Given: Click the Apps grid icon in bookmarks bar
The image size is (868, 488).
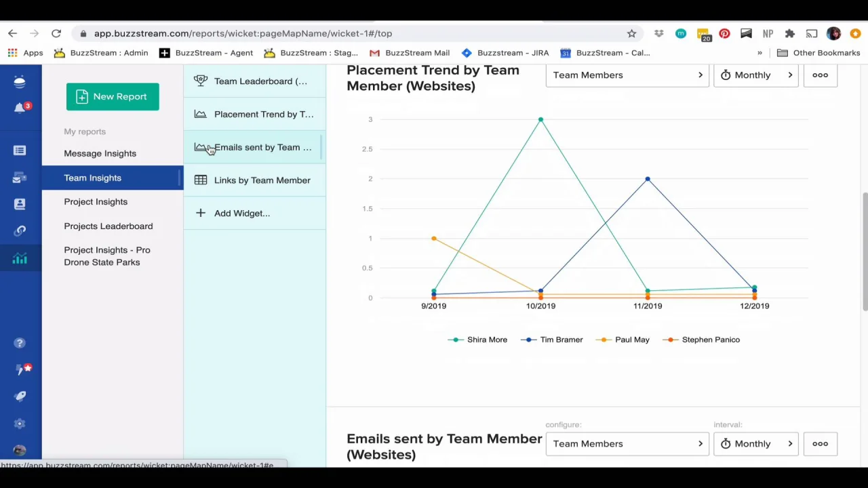Looking at the screenshot, I should (12, 53).
